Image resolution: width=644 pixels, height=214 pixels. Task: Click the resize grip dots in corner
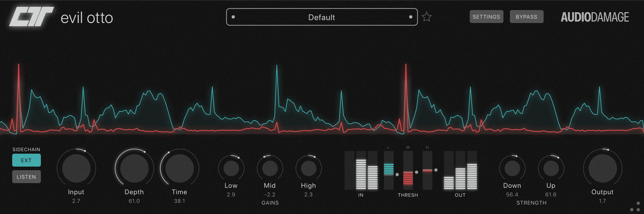point(635,207)
